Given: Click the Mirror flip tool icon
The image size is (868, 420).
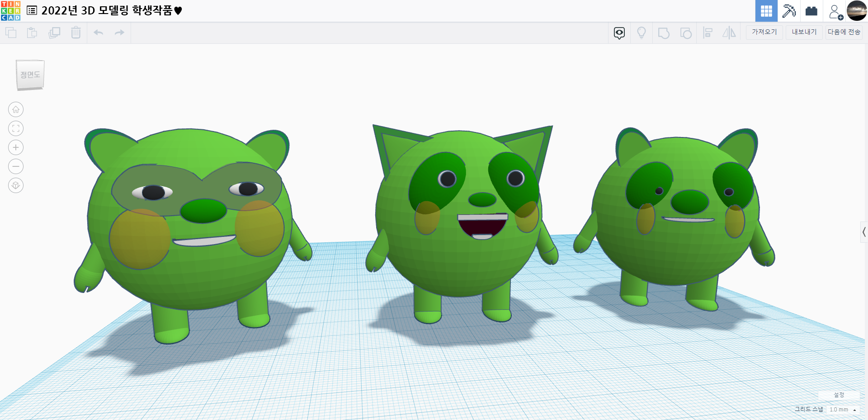Looking at the screenshot, I should click(729, 33).
